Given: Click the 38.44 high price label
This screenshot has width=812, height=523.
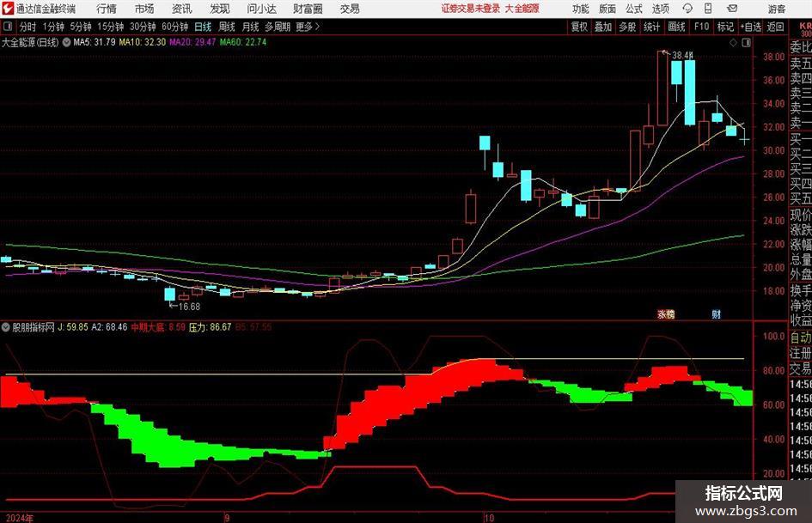Looking at the screenshot, I should pos(682,55).
